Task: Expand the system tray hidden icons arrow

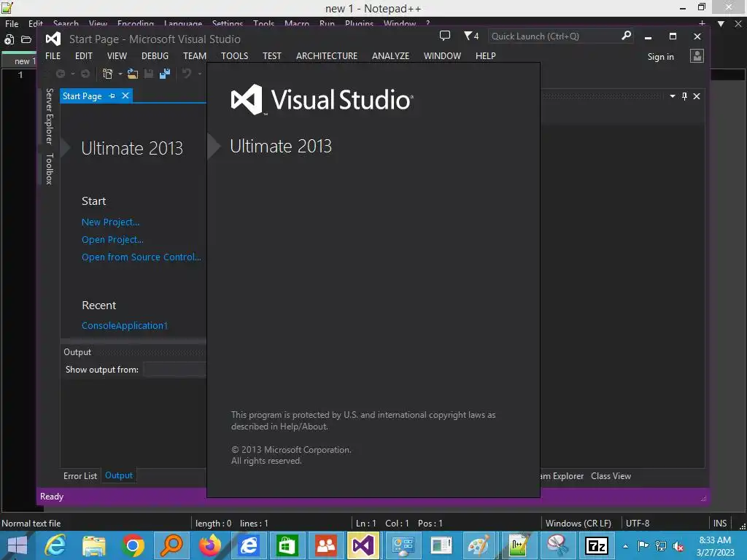Action: (x=625, y=546)
